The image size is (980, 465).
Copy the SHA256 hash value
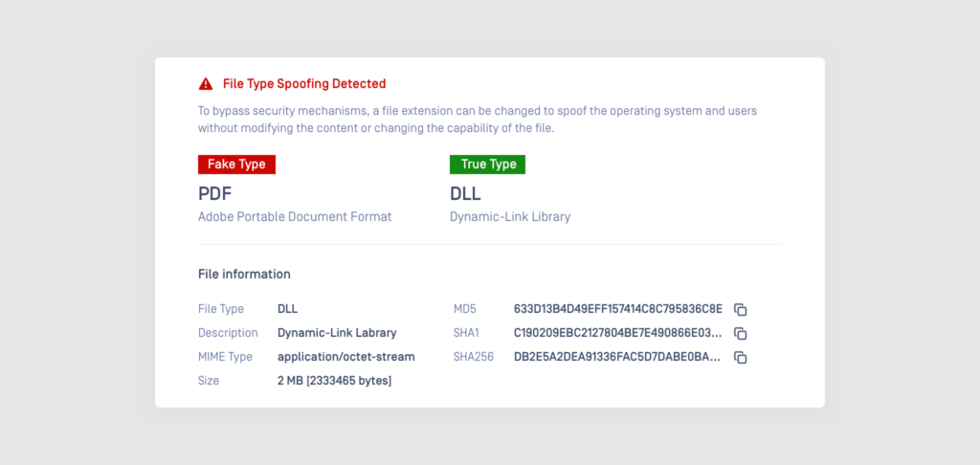click(x=740, y=357)
